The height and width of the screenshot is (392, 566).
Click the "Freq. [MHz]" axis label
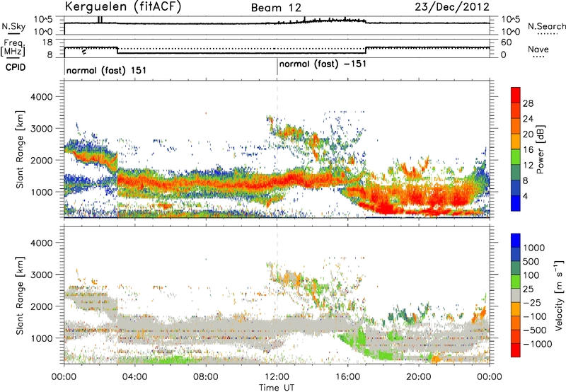point(13,47)
